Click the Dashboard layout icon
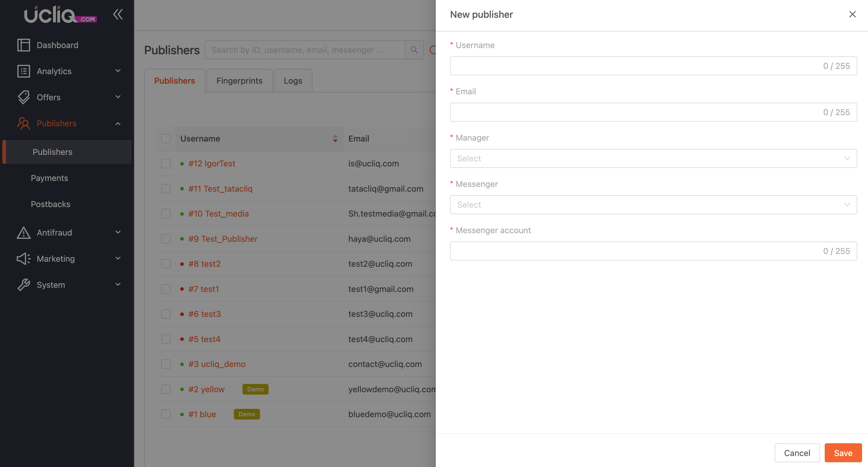 click(24, 45)
